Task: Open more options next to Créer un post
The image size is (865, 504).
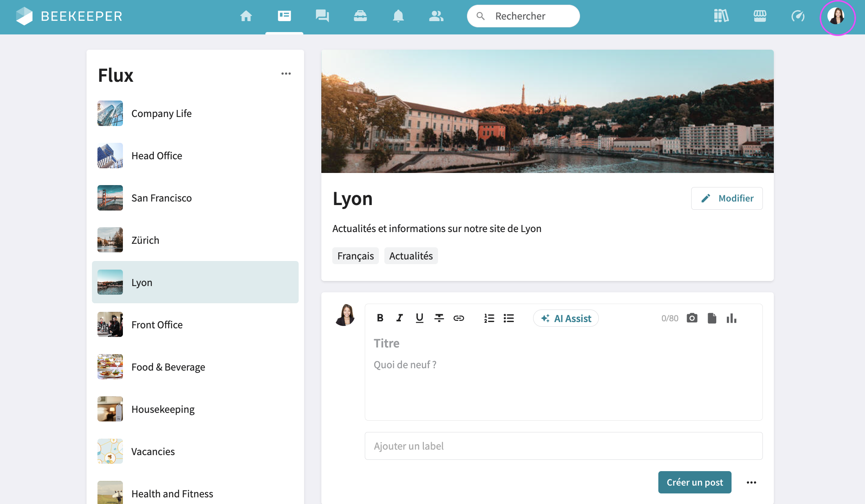Action: point(751,482)
